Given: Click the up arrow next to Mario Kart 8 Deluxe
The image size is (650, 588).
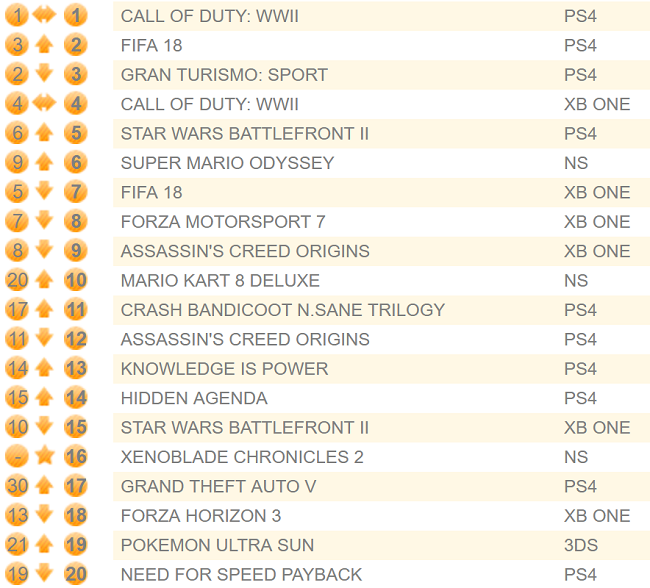Looking at the screenshot, I should (44, 280).
